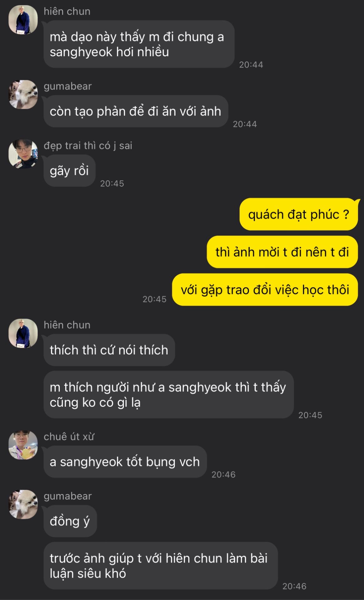Select the 'đồng ý' message
The width and height of the screenshot is (364, 600).
click(70, 521)
